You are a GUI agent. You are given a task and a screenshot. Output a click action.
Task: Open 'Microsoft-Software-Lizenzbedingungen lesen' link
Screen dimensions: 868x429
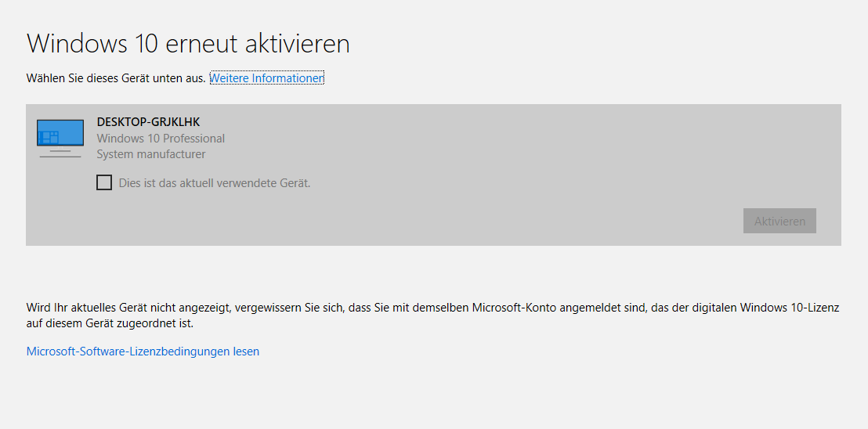coord(143,351)
